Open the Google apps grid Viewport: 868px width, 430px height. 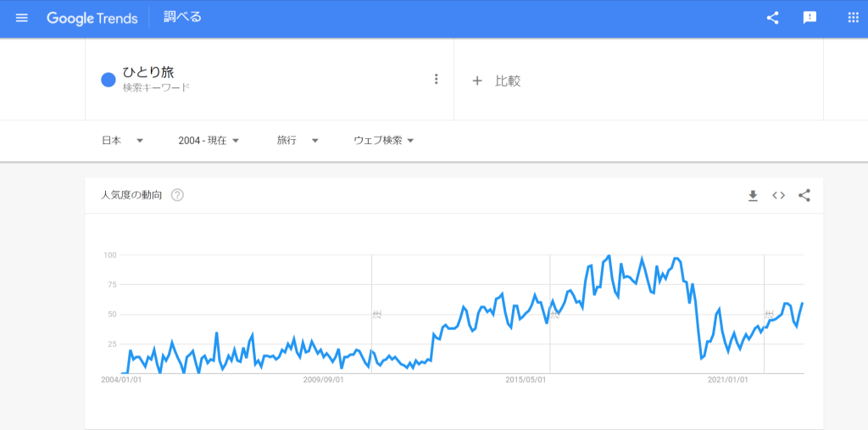(x=853, y=18)
